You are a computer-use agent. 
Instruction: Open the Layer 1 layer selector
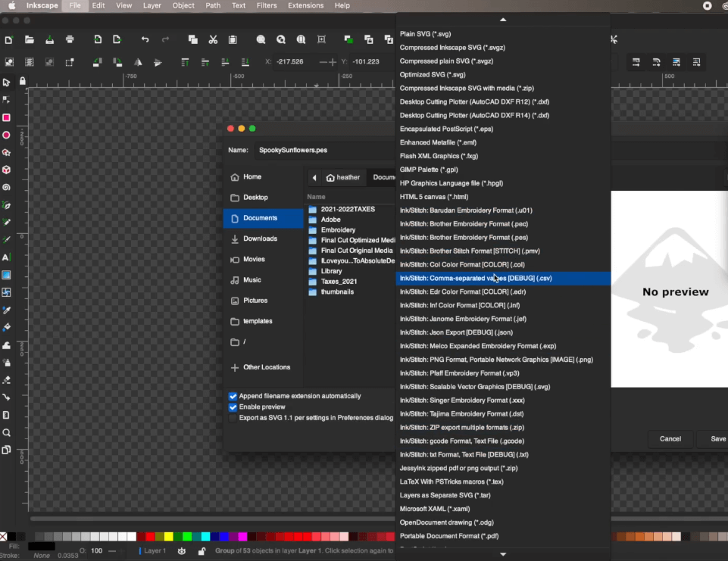click(155, 551)
